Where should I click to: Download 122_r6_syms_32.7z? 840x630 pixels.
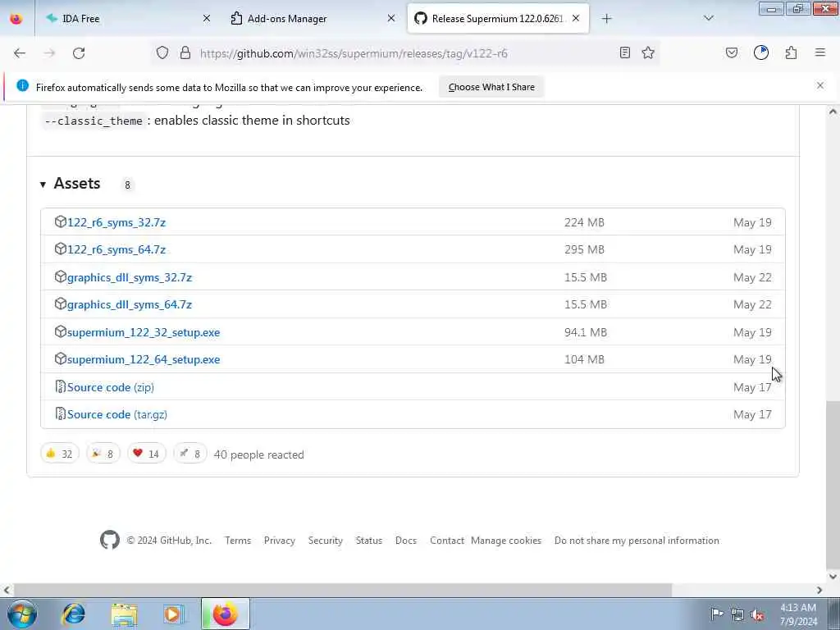(x=116, y=222)
